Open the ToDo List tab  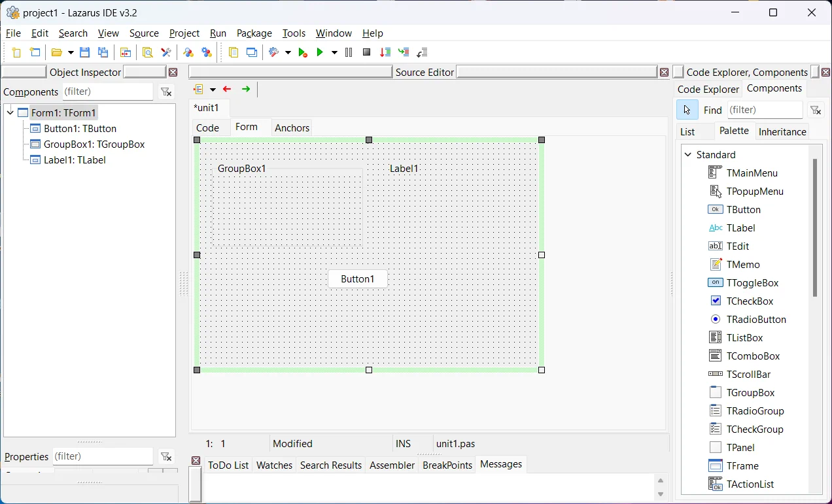[x=228, y=465]
